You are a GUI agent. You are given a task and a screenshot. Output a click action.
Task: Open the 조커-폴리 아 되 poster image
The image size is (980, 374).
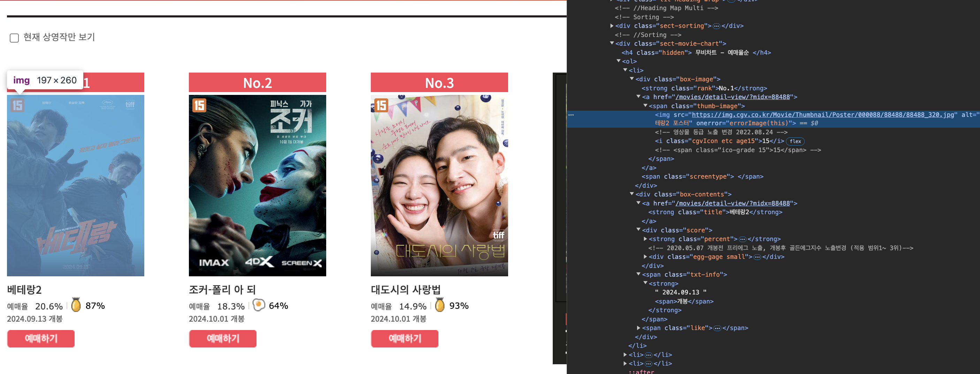[257, 186]
